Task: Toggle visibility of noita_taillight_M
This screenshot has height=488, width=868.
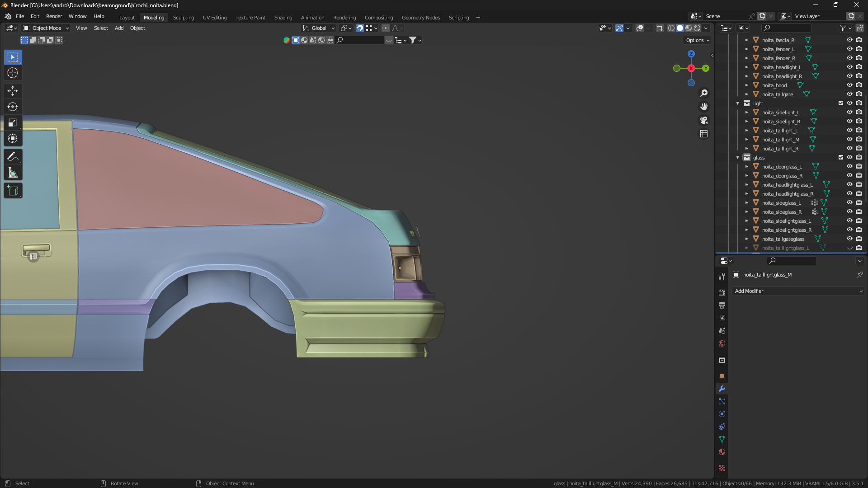Action: pyautogui.click(x=849, y=139)
